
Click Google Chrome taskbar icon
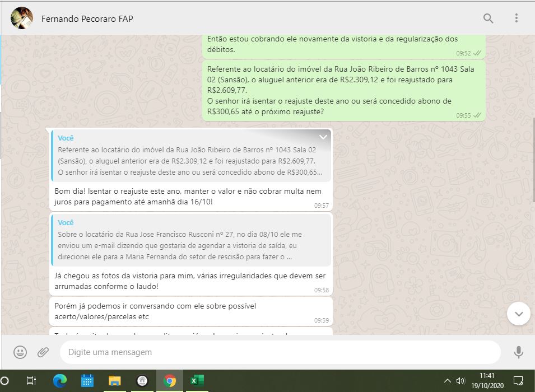click(x=169, y=381)
